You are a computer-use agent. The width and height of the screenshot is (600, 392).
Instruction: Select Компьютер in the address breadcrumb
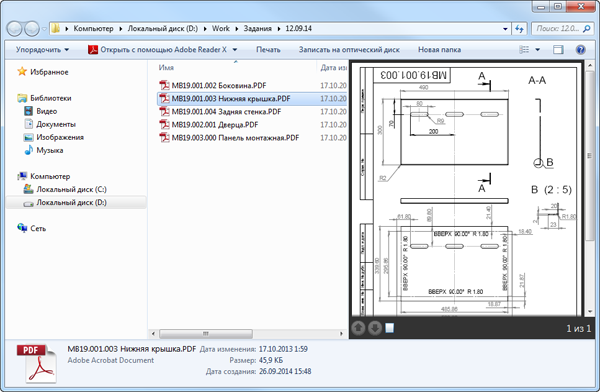[x=93, y=28]
